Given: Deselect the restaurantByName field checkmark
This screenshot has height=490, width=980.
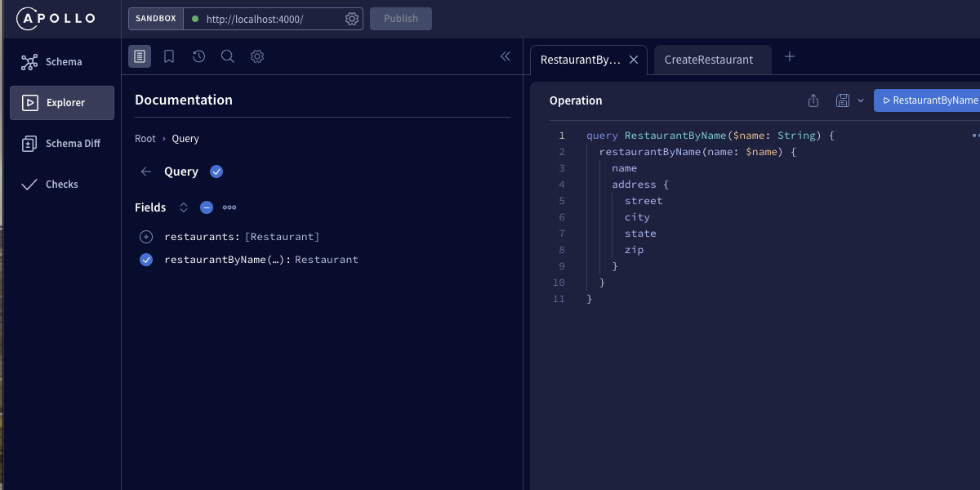Looking at the screenshot, I should point(145,259).
